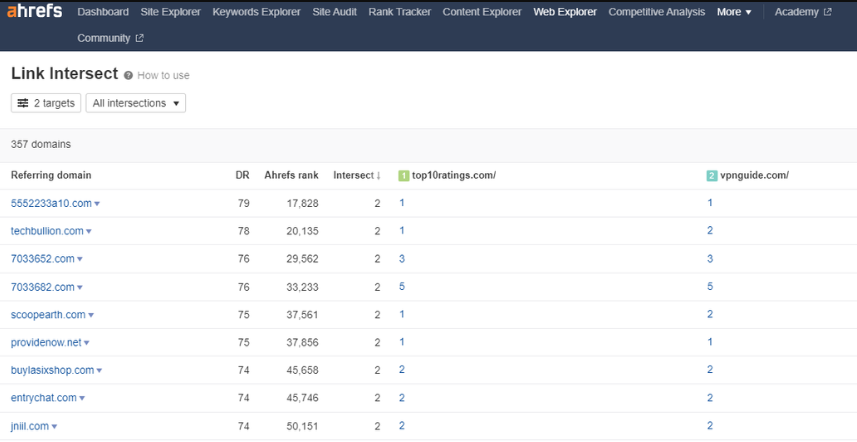The width and height of the screenshot is (857, 442).
Task: Click Academy external link icon
Action: tap(827, 12)
